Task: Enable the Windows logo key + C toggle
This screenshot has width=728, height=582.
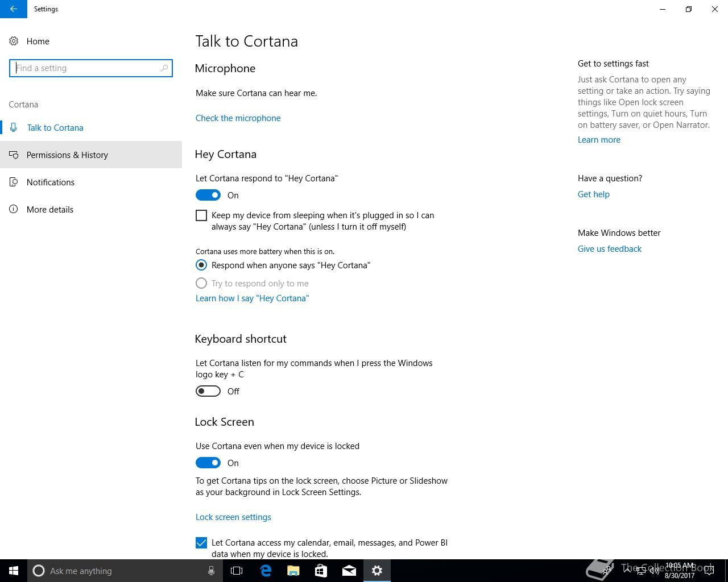Action: [208, 391]
